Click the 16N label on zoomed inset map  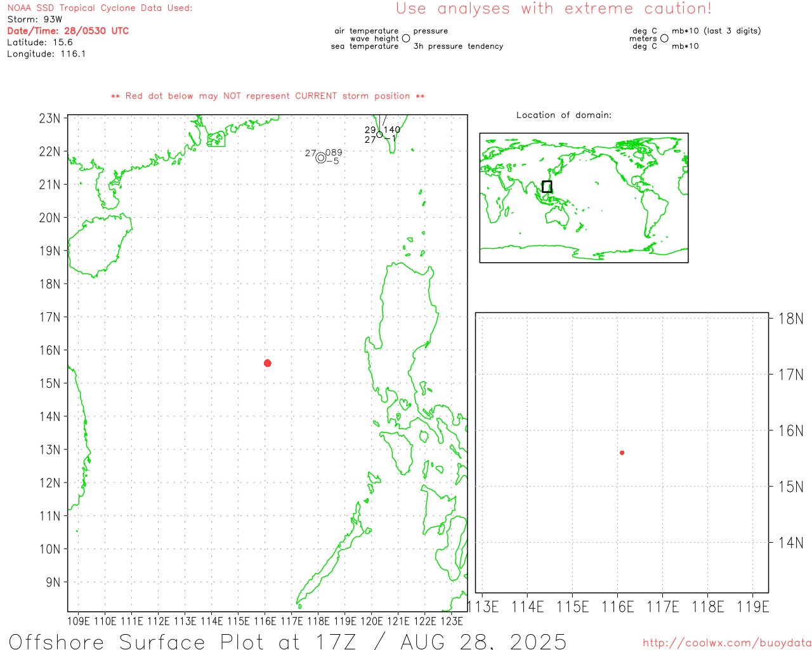click(791, 430)
